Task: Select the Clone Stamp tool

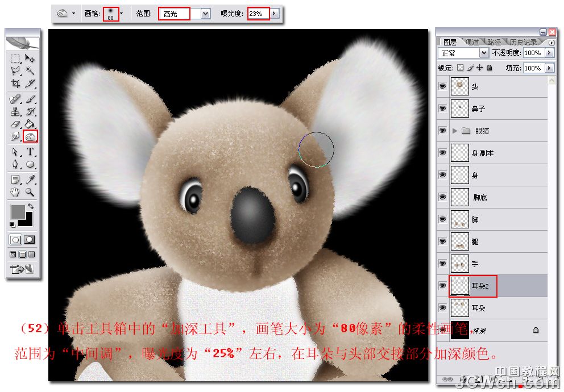Action: [x=15, y=112]
